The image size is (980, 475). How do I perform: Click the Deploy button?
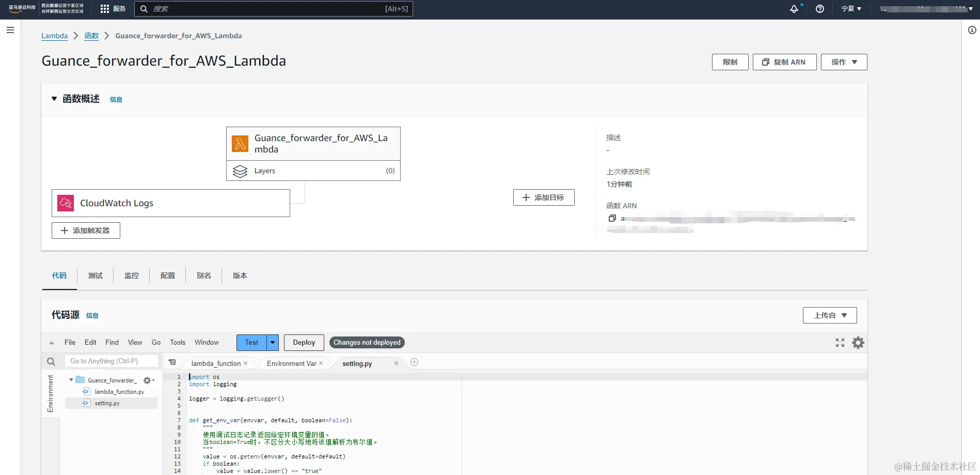click(x=304, y=343)
